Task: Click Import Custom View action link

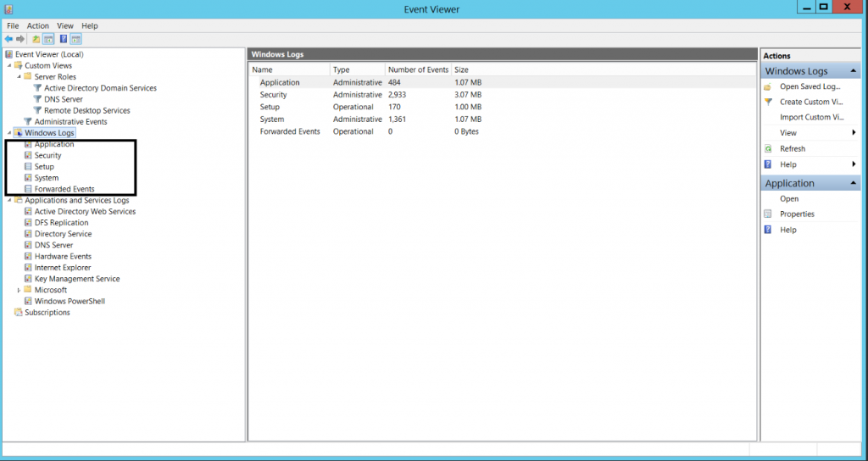Action: [811, 117]
